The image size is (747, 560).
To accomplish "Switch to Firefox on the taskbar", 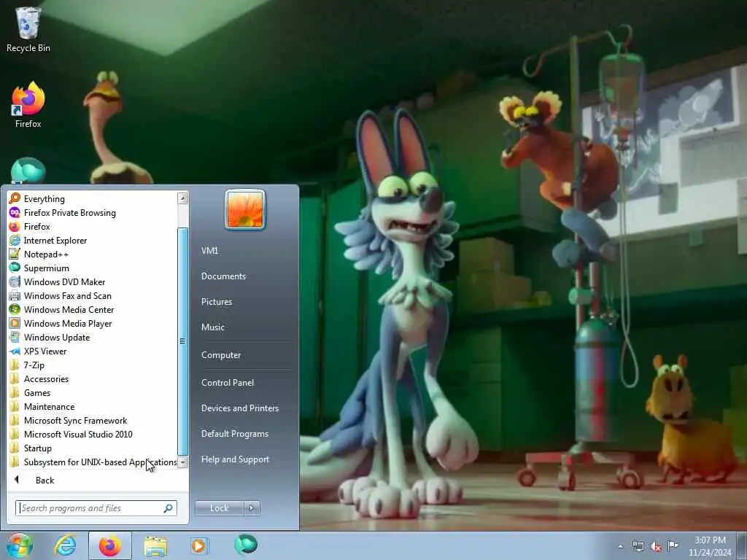I will tap(110, 545).
